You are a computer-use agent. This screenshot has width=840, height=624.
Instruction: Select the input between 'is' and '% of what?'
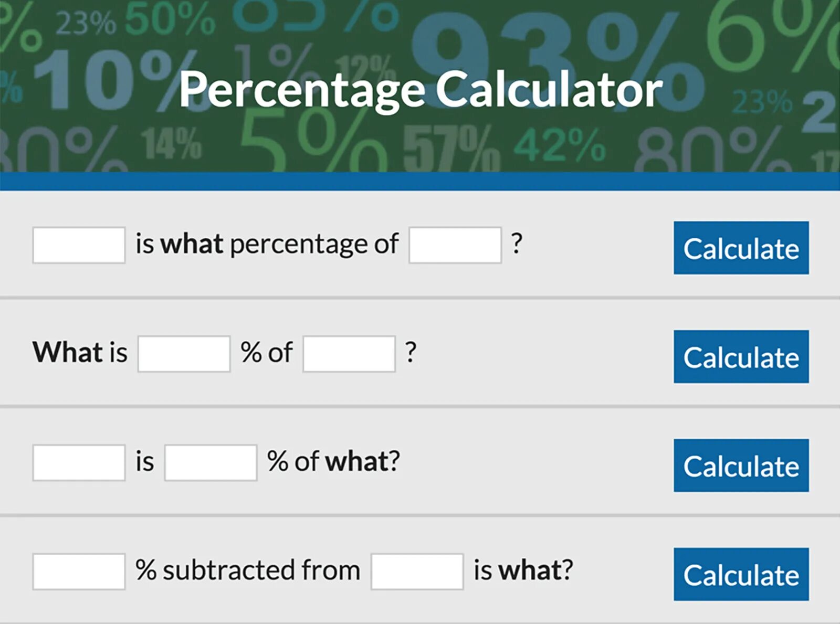[211, 463]
